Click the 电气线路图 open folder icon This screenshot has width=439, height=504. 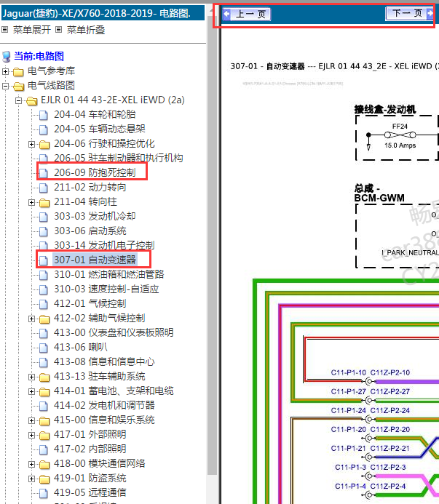(x=18, y=86)
